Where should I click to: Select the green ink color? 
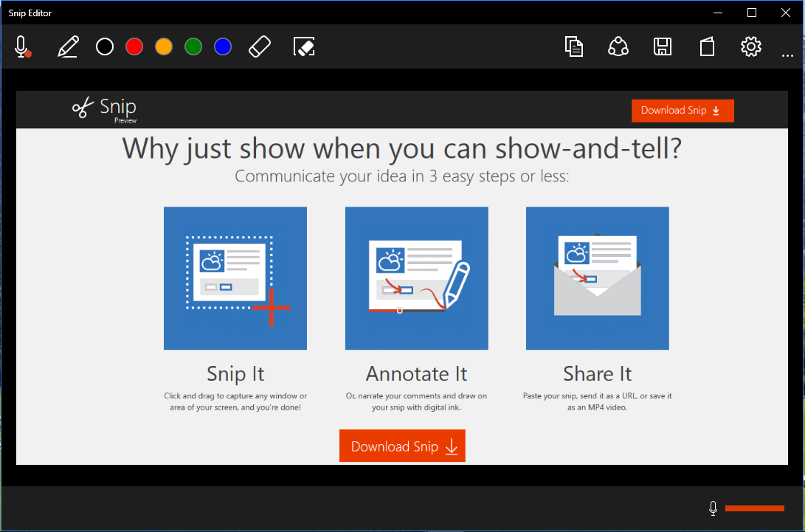[x=193, y=46]
